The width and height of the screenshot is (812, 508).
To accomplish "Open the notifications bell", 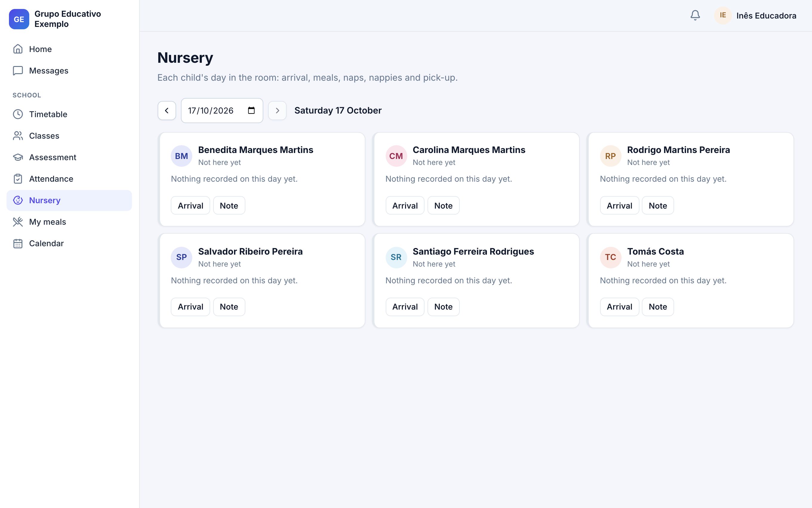I will point(695,16).
